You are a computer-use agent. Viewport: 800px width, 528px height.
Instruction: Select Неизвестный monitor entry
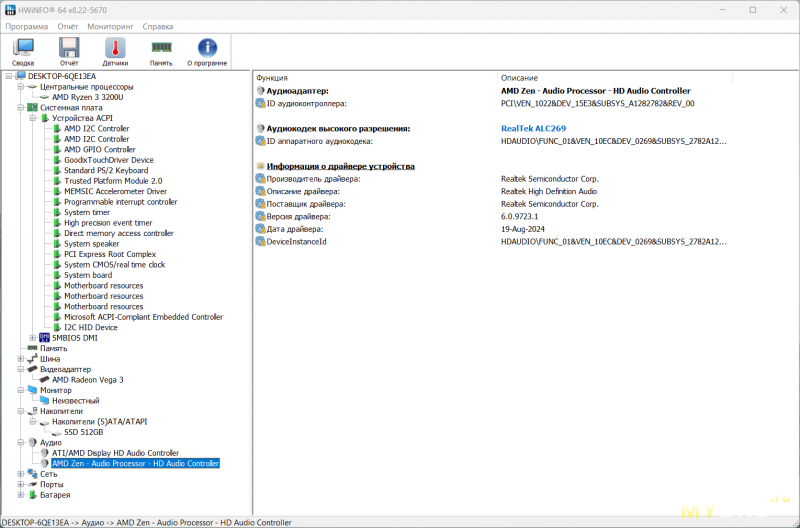(x=76, y=400)
